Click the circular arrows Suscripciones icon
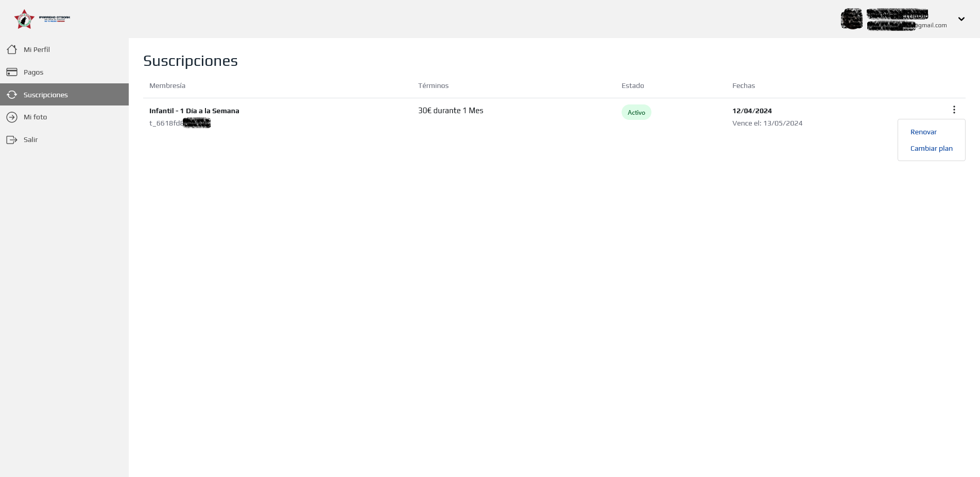980x477 pixels. [12, 95]
